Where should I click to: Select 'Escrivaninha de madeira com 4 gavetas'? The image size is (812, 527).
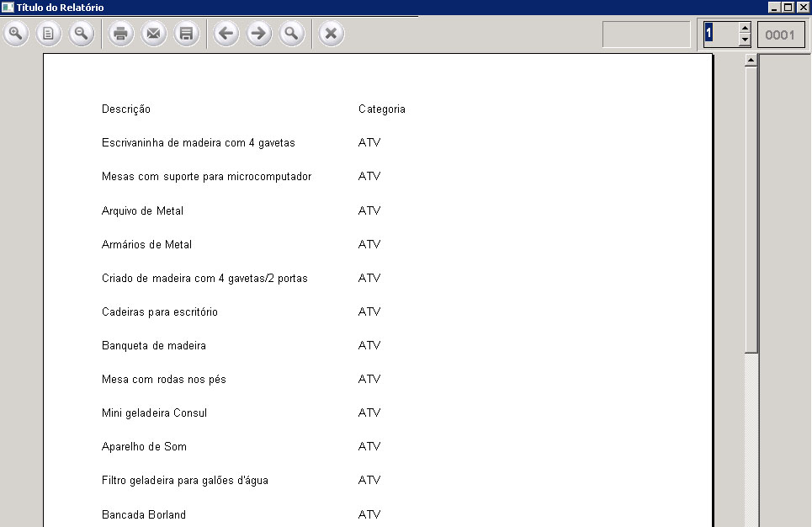(x=199, y=143)
